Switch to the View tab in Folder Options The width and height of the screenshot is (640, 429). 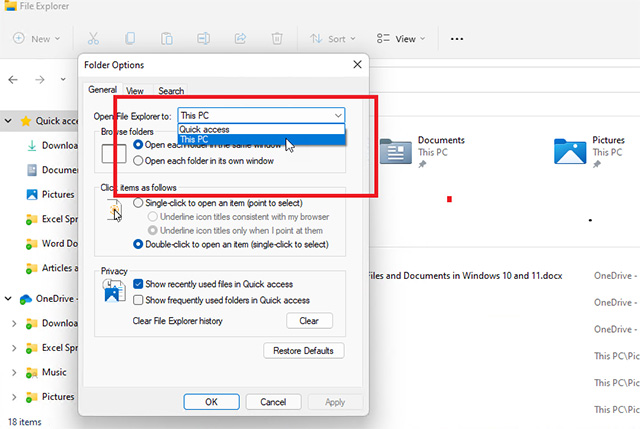click(135, 91)
